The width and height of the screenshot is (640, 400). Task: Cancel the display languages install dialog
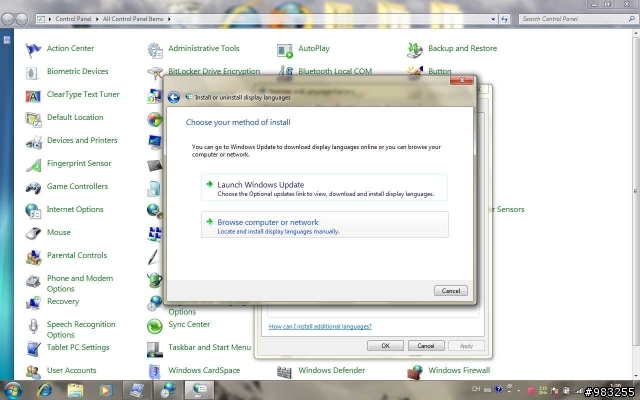pyautogui.click(x=451, y=291)
